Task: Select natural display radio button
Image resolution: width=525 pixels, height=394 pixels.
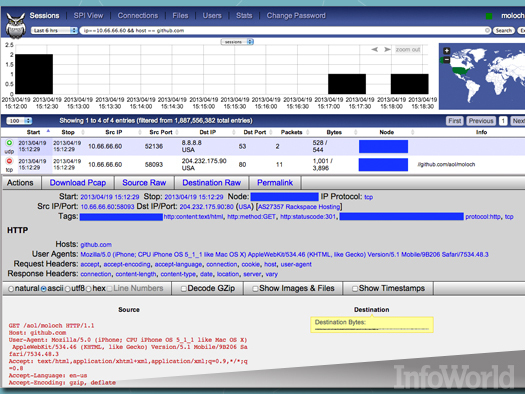Action: [11, 289]
